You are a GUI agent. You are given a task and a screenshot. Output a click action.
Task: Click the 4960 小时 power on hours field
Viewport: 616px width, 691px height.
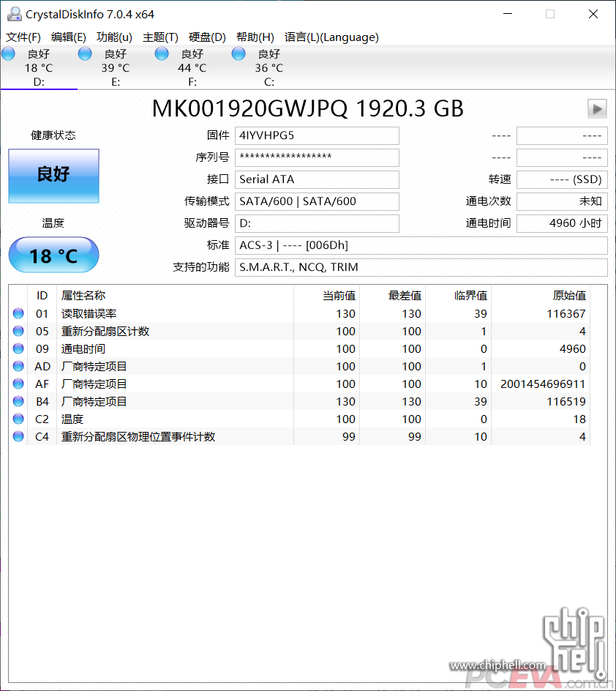[562, 223]
